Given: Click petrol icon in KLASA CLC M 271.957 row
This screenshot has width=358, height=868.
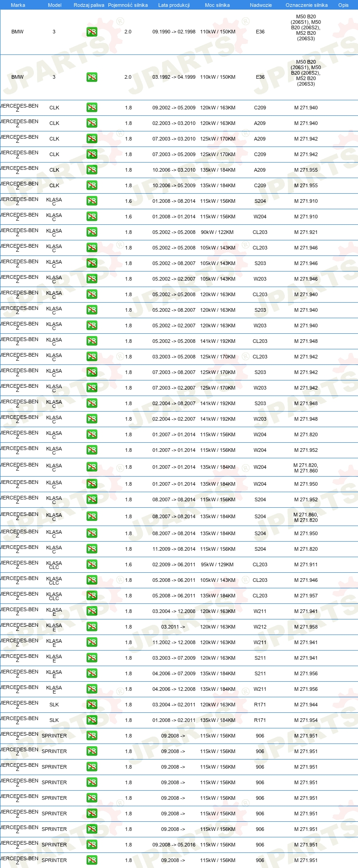Looking at the screenshot, I should click(92, 596).
